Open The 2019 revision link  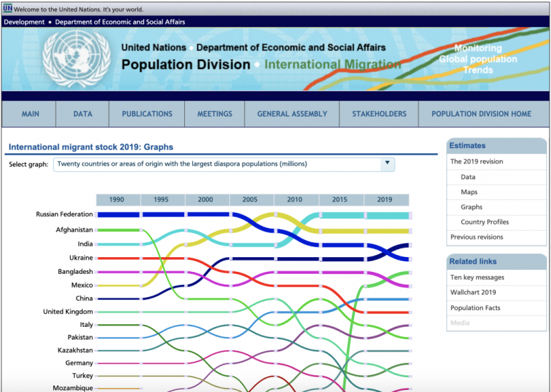(476, 162)
